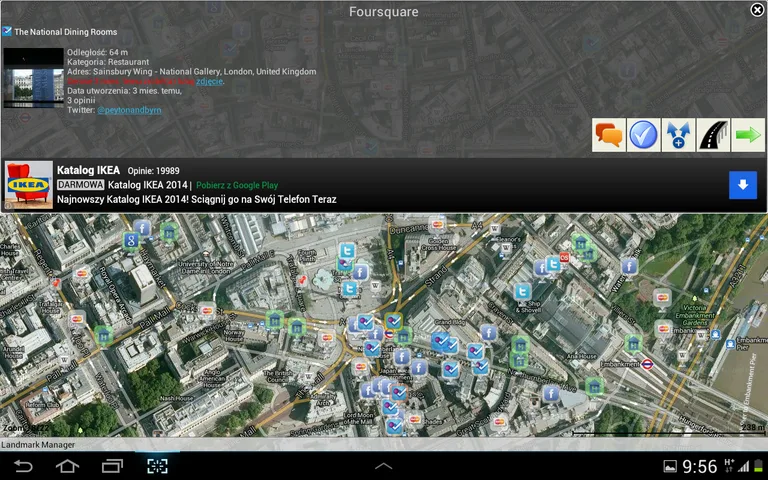Tap the Android home button

(x=67, y=466)
